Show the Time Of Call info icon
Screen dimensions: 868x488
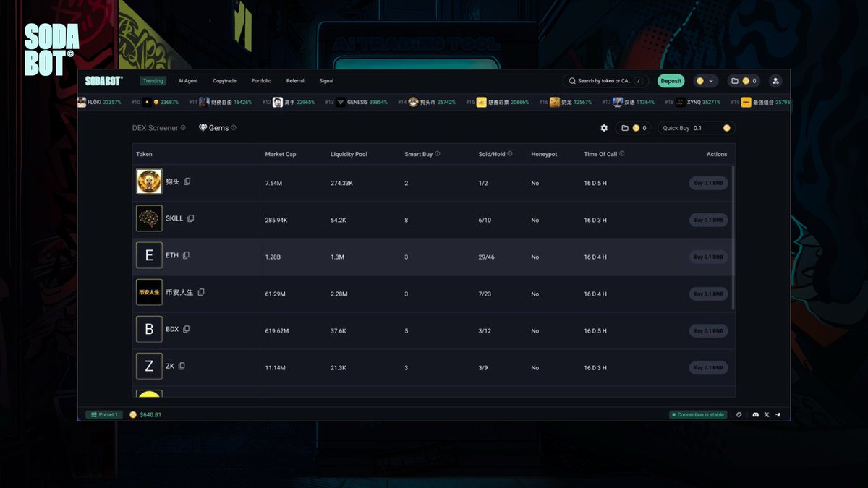pos(622,154)
